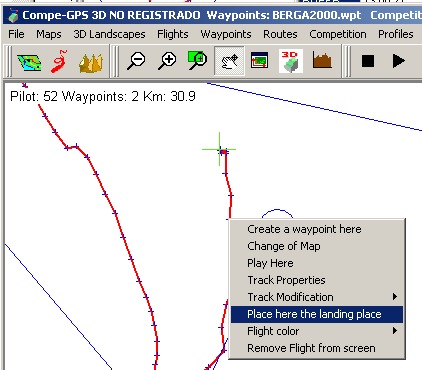Choose Remove Flight from screen
This screenshot has height=370, width=422.
(317, 348)
